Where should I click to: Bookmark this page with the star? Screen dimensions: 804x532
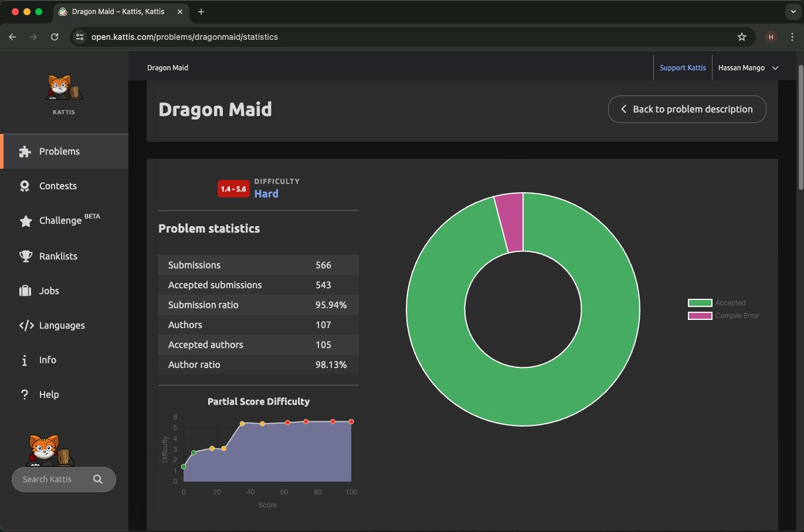click(742, 37)
